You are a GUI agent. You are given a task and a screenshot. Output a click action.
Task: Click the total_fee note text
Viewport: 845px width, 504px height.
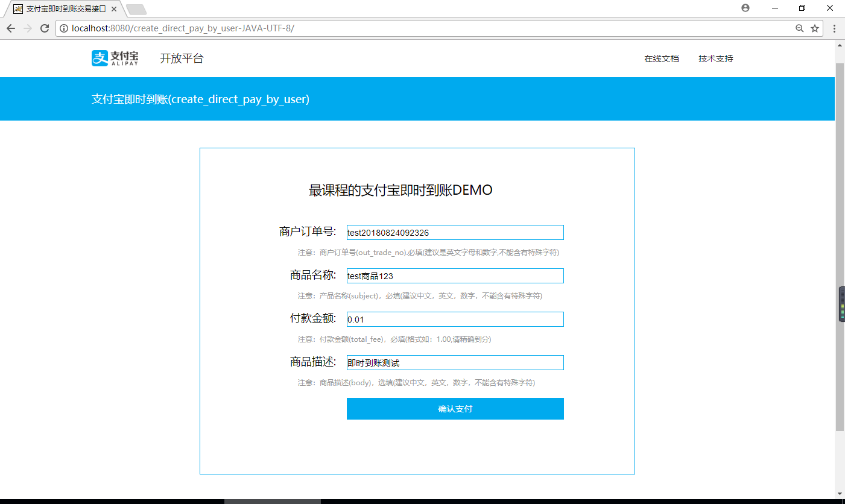click(394, 339)
